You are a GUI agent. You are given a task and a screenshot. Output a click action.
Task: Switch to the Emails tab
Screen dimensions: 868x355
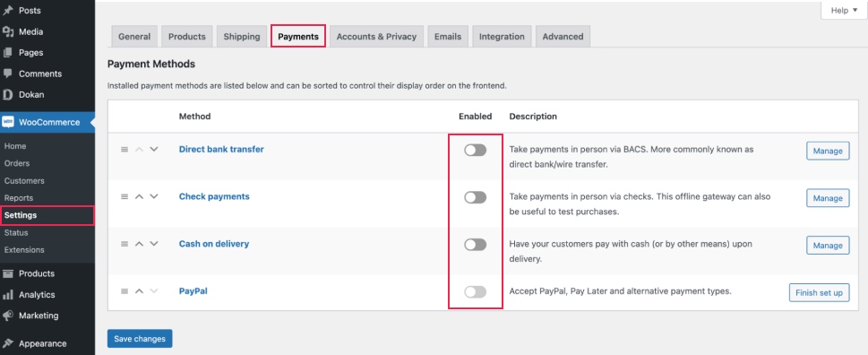click(448, 37)
